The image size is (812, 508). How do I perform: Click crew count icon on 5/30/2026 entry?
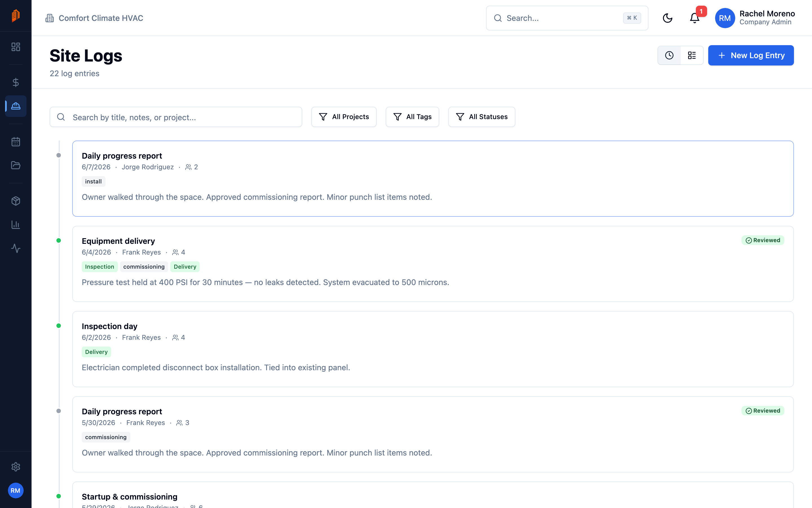[x=180, y=423]
